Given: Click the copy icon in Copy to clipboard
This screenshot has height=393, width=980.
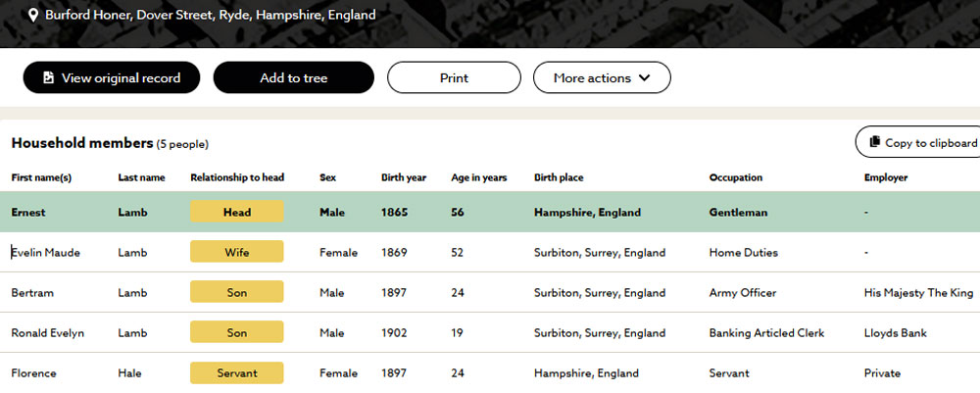Looking at the screenshot, I should click(x=874, y=142).
